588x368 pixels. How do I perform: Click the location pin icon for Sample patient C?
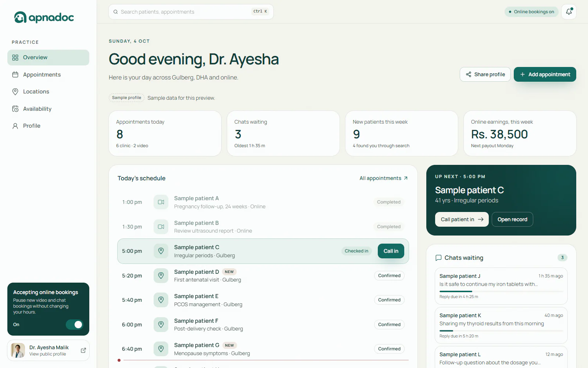point(161,251)
